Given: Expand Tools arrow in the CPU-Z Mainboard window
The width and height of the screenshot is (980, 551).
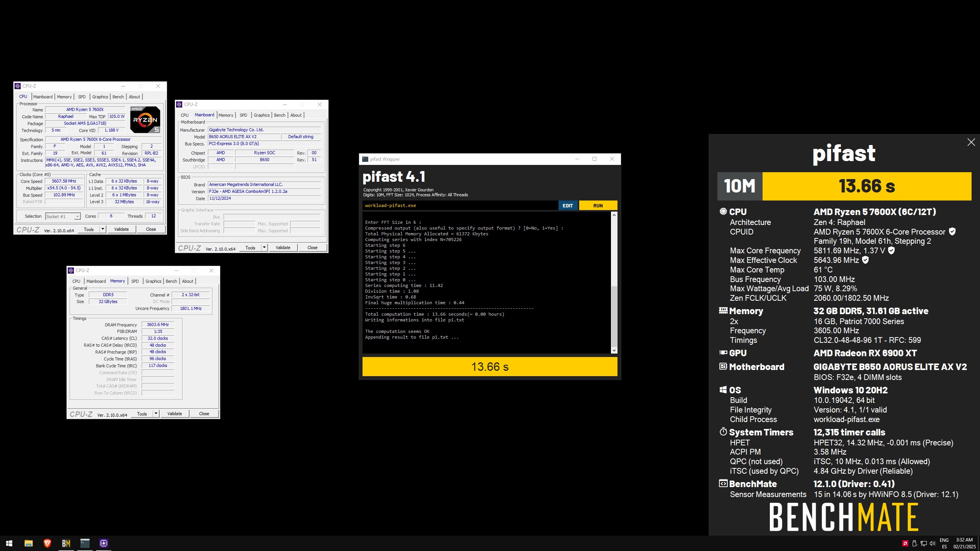Looking at the screenshot, I should pyautogui.click(x=264, y=248).
